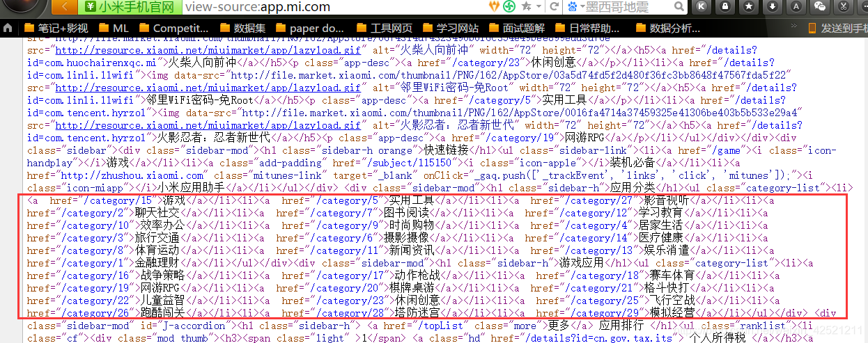Viewport: 868px width, 343px height.
Task: Open the downloads arrow button
Action: click(772, 6)
